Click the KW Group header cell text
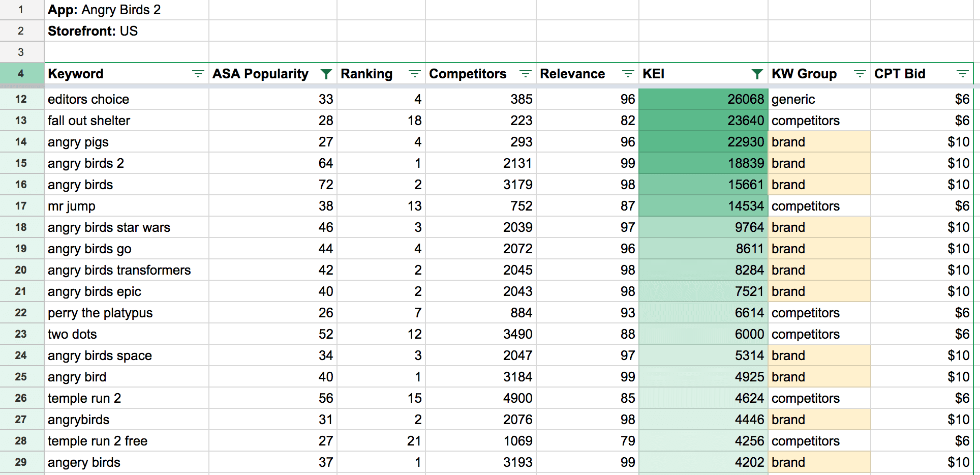 click(x=804, y=74)
